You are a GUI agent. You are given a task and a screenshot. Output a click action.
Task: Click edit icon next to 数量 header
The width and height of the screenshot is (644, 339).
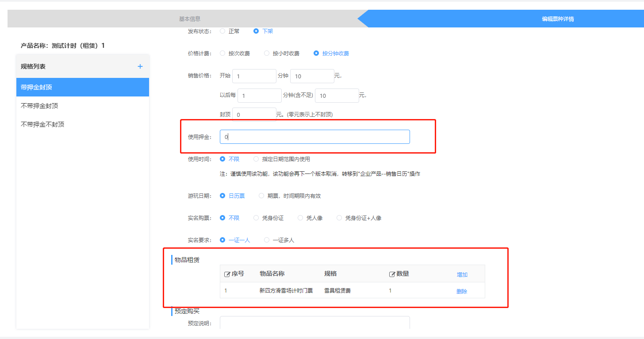click(392, 274)
